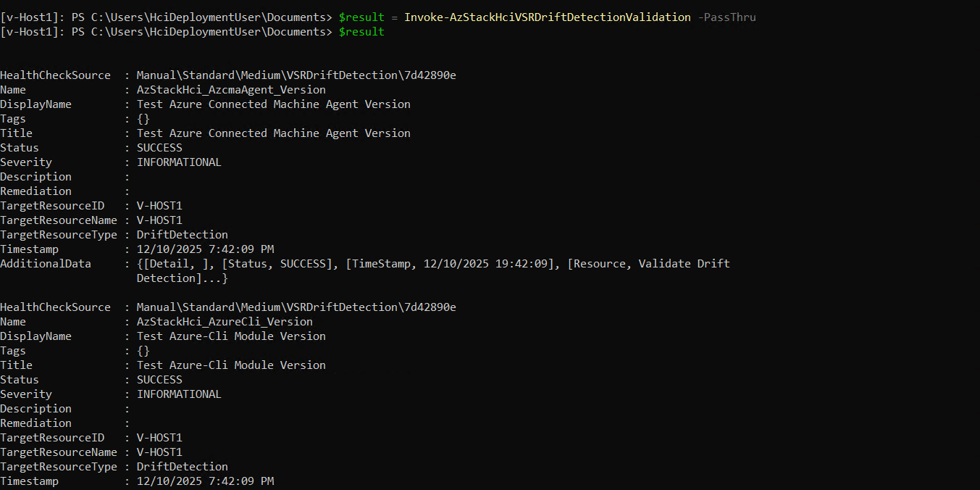Click the first result's TargetResourceID value V-HOST1

[x=159, y=206]
